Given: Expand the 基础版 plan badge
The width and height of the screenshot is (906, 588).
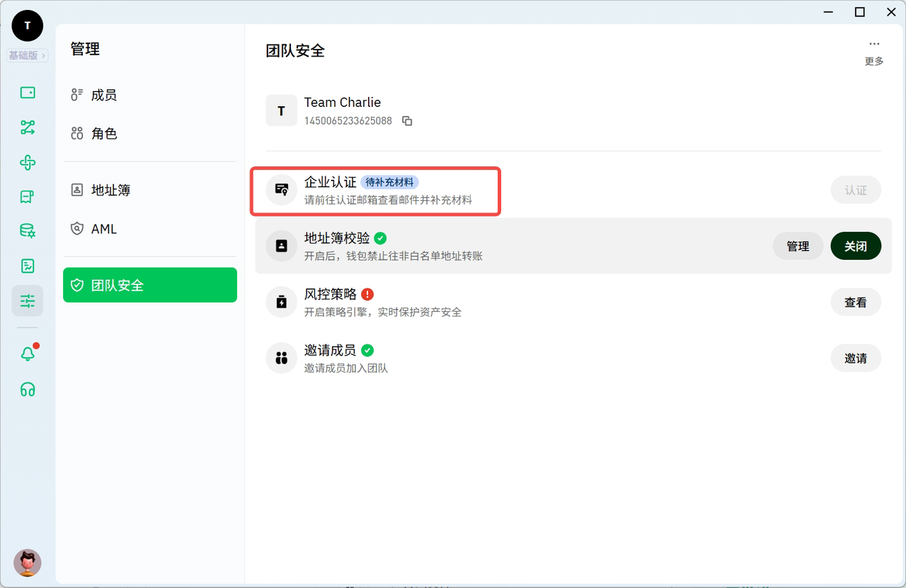Looking at the screenshot, I should coord(28,55).
